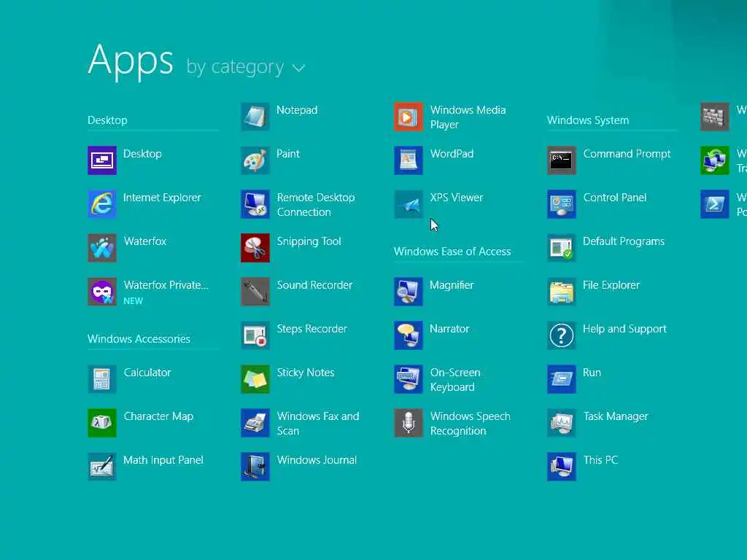The width and height of the screenshot is (747, 560).
Task: Launch Windows Media Player icon
Action: (409, 117)
